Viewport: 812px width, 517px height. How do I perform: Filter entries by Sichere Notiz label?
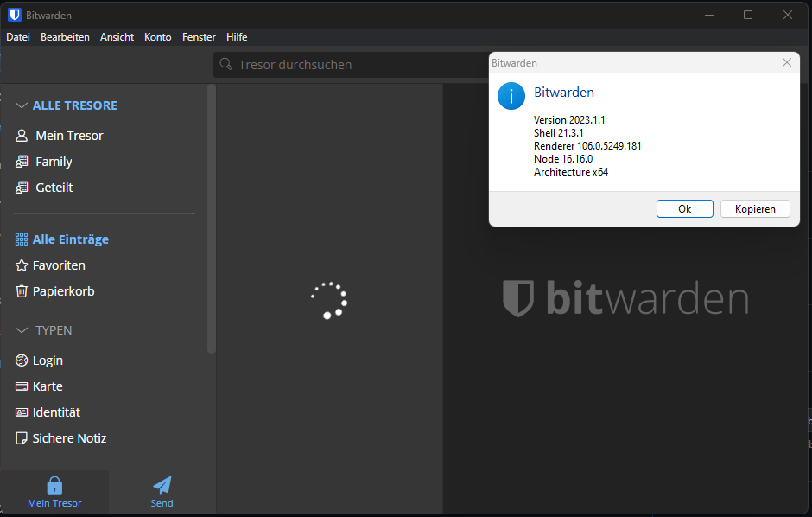[69, 438]
